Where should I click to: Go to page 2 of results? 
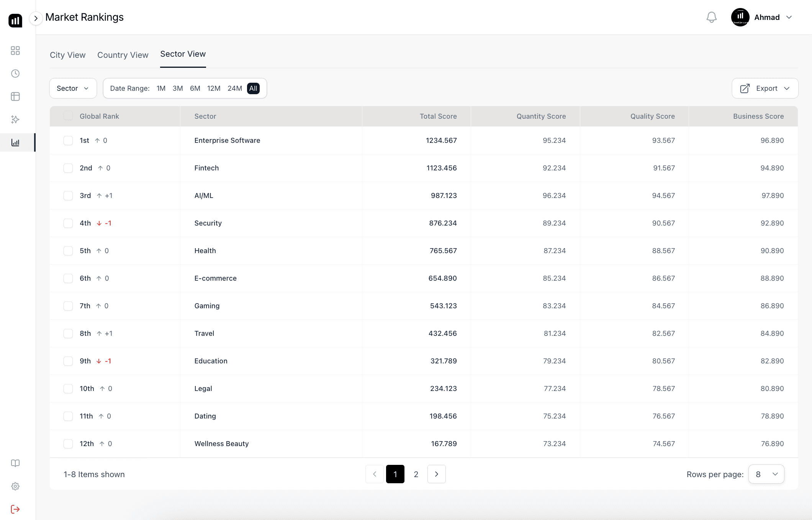point(416,474)
